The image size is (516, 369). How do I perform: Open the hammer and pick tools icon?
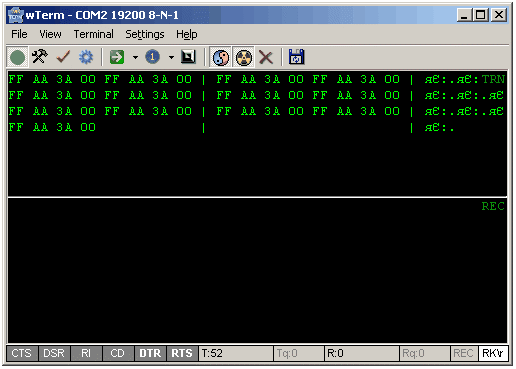point(40,57)
